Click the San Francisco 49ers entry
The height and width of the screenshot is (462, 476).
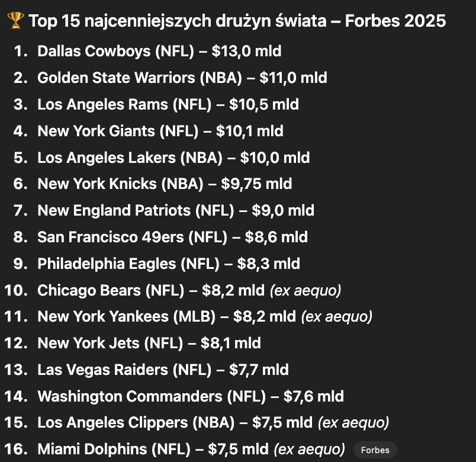pyautogui.click(x=172, y=237)
